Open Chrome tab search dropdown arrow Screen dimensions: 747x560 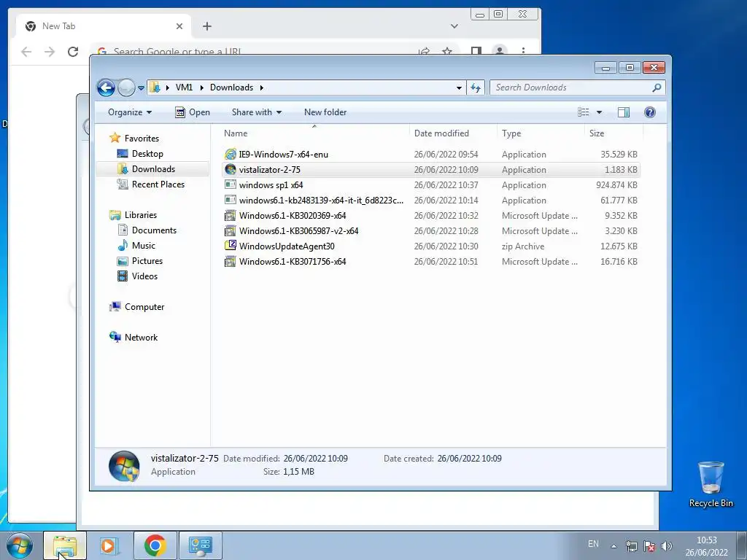click(x=454, y=26)
